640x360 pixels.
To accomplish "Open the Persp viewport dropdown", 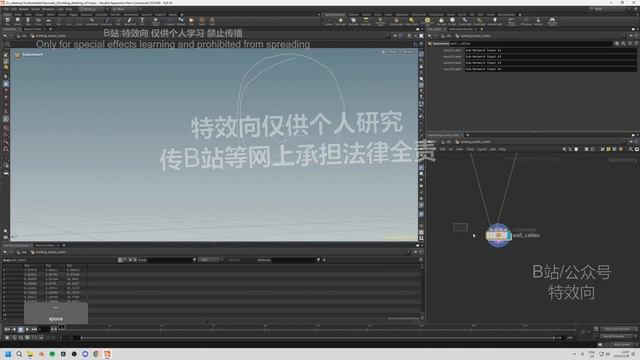I will tap(393, 52).
